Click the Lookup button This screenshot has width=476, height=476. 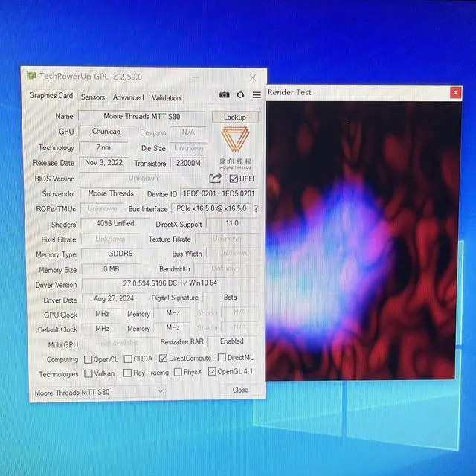235,118
